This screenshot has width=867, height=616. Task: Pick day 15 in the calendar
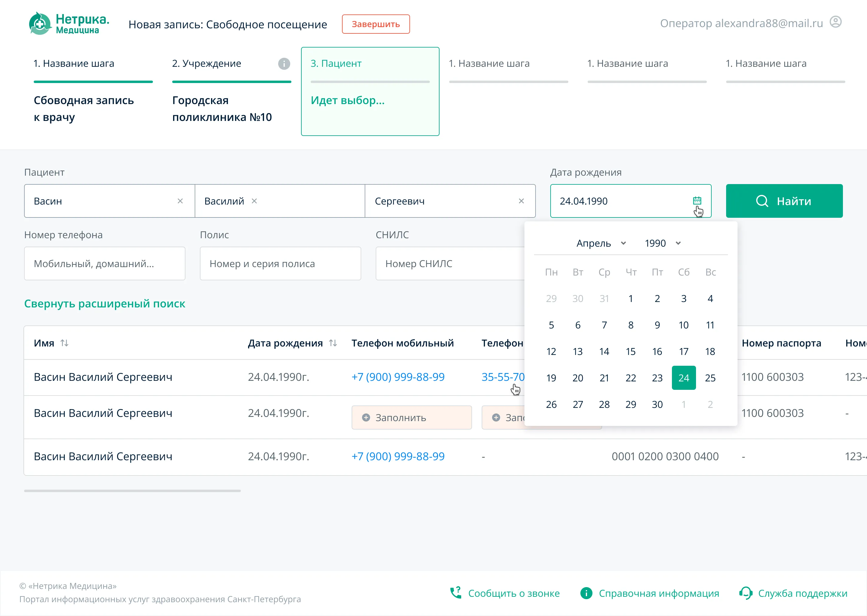(x=630, y=351)
